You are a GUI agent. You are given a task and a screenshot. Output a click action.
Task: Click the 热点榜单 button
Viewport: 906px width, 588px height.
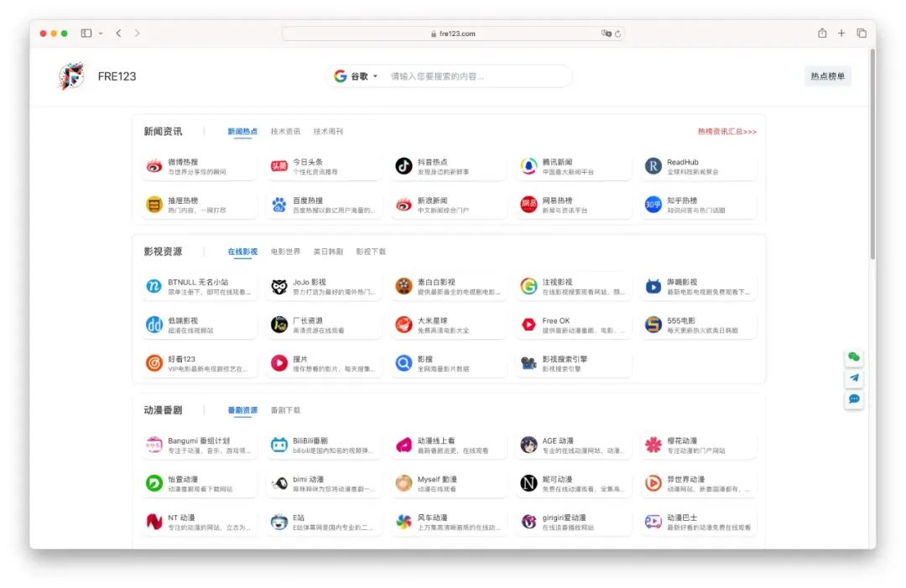tap(827, 76)
